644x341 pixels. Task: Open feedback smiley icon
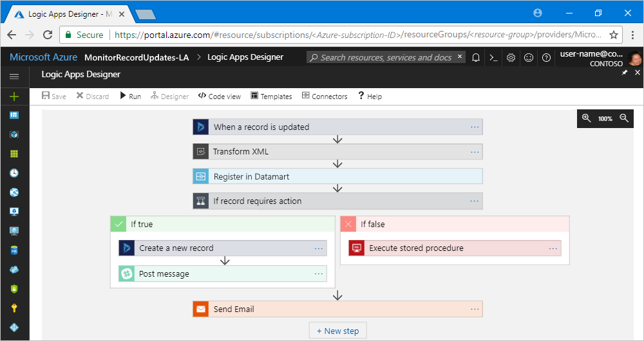point(529,57)
